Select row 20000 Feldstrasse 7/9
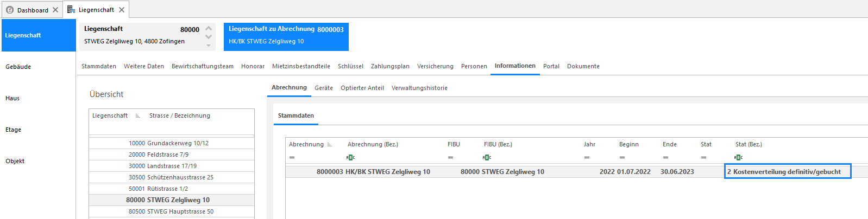 click(172, 154)
